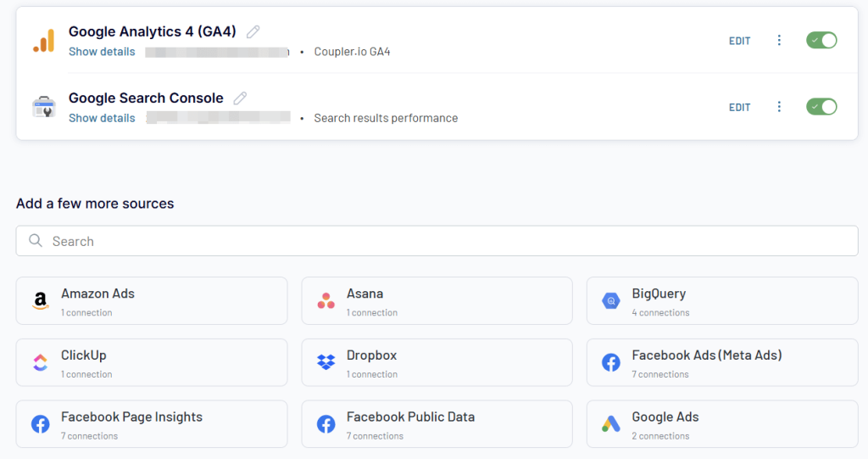
Task: Click the Google Analytics 4 logo icon
Action: click(44, 41)
